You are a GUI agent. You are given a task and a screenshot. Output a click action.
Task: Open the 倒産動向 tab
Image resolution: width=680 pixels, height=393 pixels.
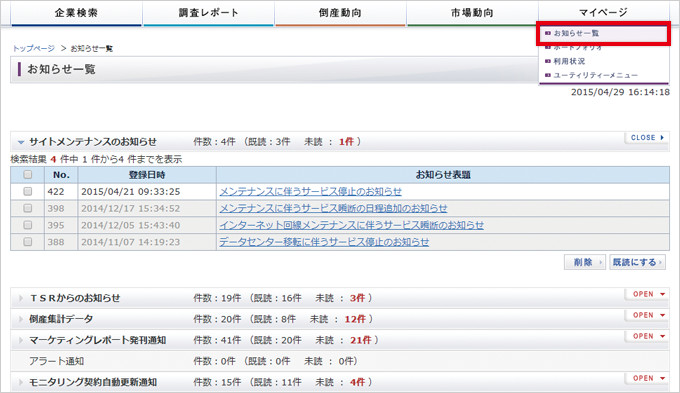pos(340,13)
